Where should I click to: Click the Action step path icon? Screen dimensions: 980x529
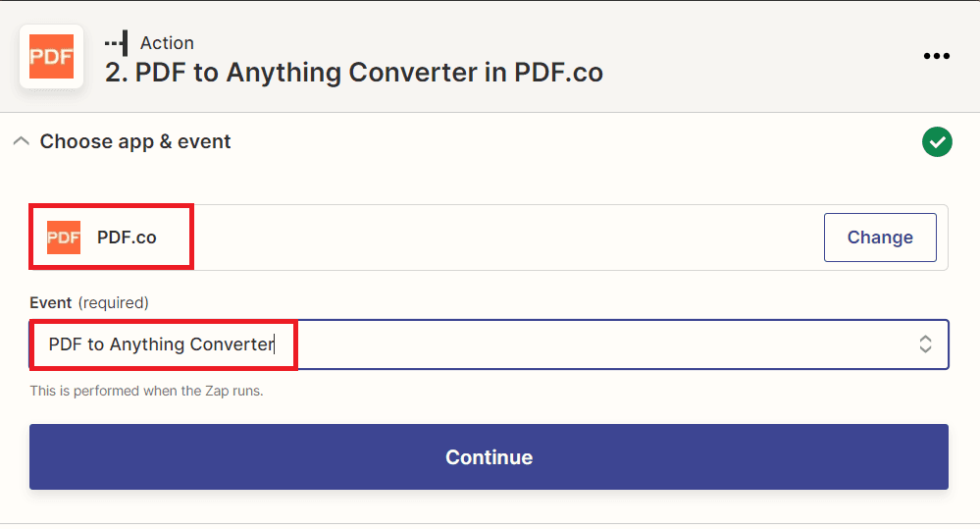coord(116,43)
